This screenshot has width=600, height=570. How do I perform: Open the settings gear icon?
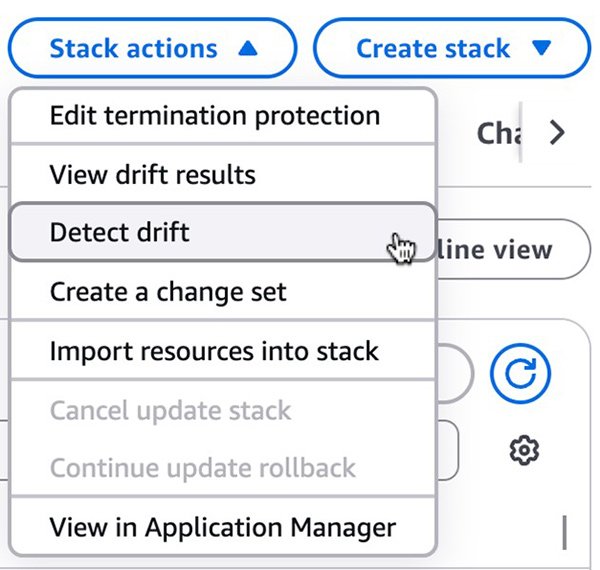tap(523, 451)
